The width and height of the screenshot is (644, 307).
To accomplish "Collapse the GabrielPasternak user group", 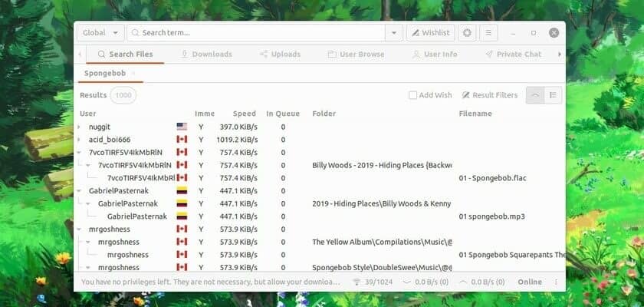I will pyautogui.click(x=80, y=190).
